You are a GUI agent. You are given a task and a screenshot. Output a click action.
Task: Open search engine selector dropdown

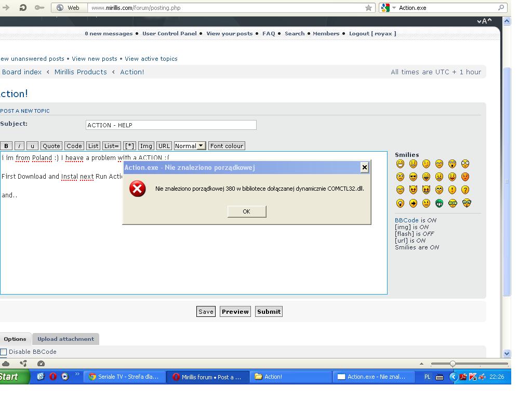pos(394,8)
